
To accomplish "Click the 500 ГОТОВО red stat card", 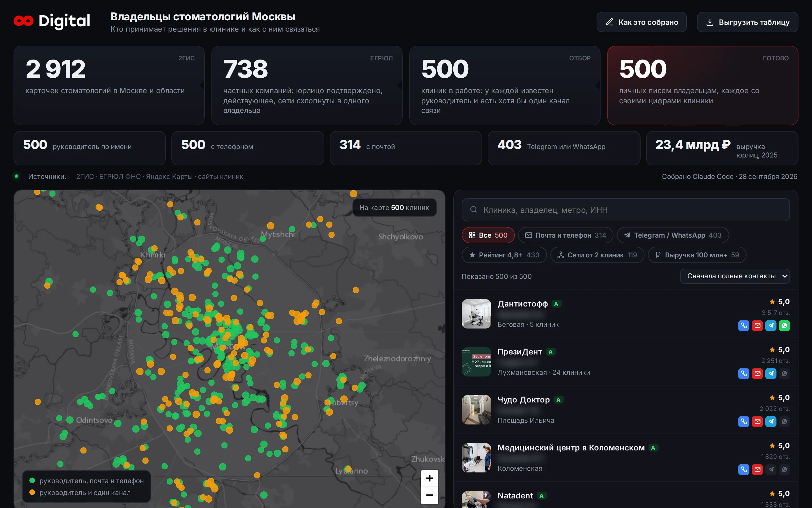I will [x=703, y=85].
